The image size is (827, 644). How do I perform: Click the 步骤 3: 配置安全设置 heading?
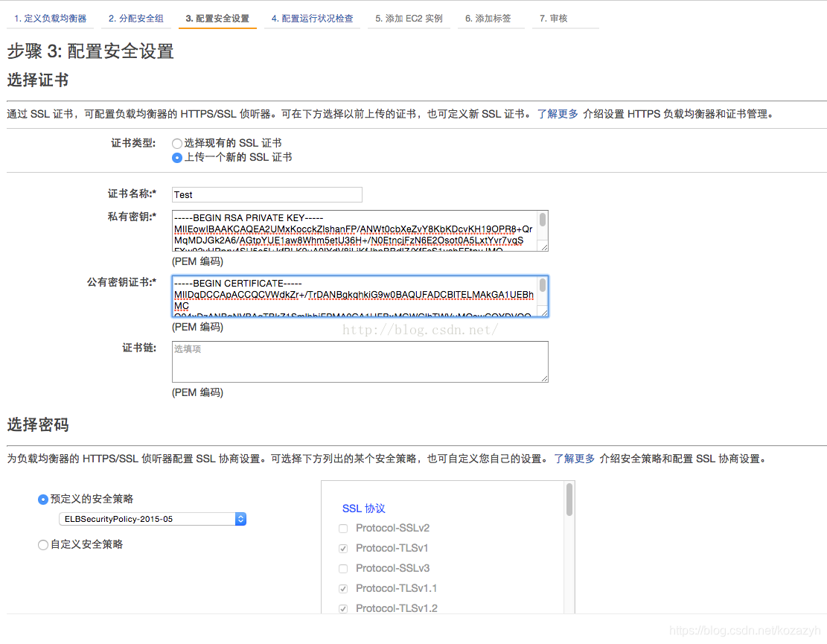click(91, 51)
